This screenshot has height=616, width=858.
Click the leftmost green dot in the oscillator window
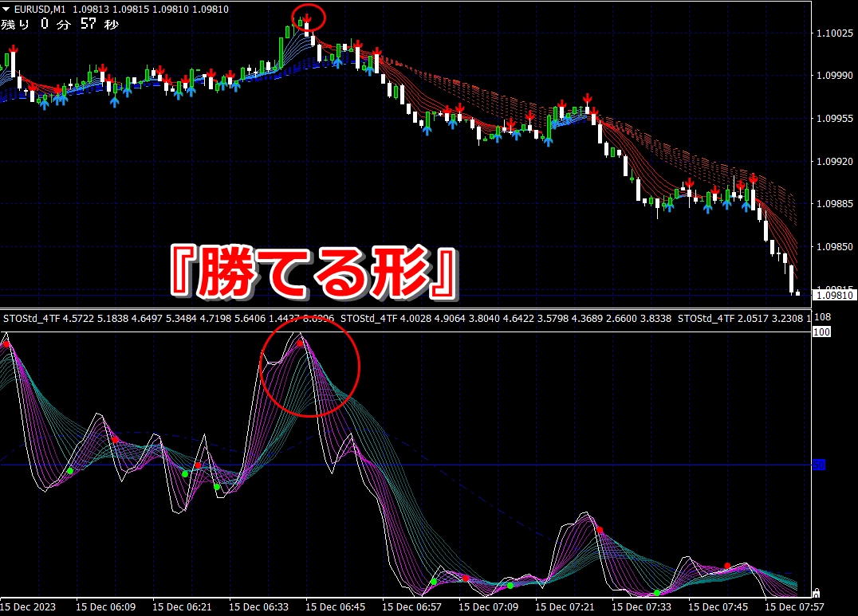coord(70,471)
